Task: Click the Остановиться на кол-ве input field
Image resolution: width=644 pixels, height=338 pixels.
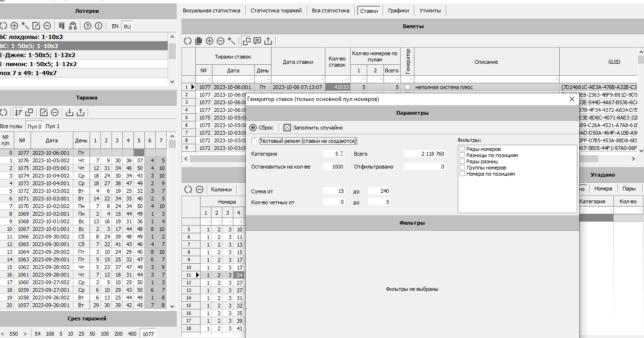Action: (333, 167)
